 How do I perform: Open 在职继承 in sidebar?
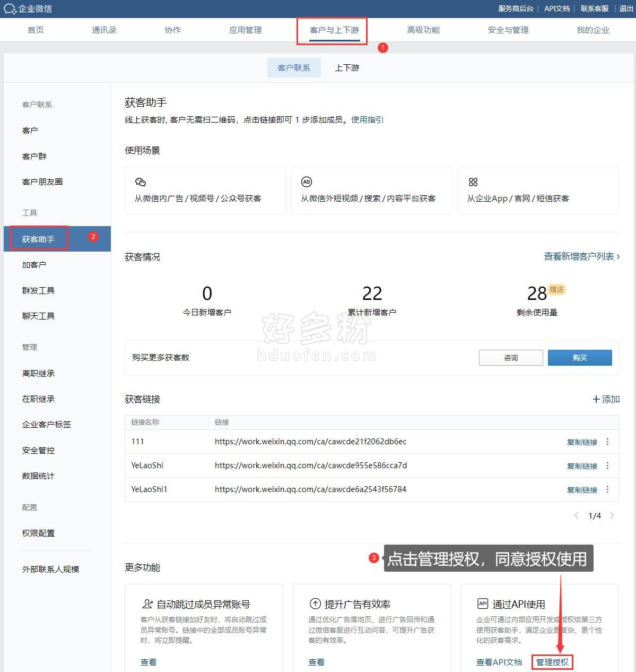(x=38, y=399)
